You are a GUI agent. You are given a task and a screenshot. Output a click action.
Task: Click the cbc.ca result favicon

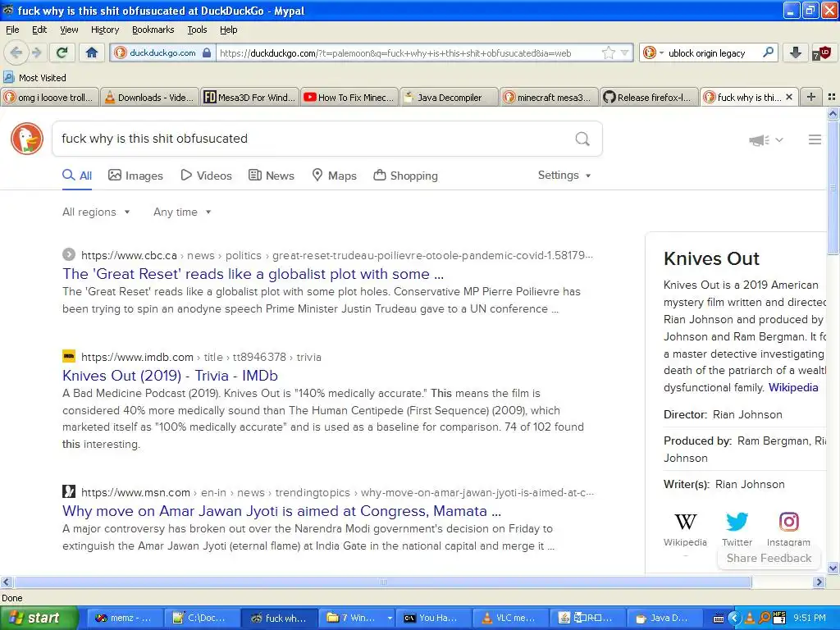(69, 254)
